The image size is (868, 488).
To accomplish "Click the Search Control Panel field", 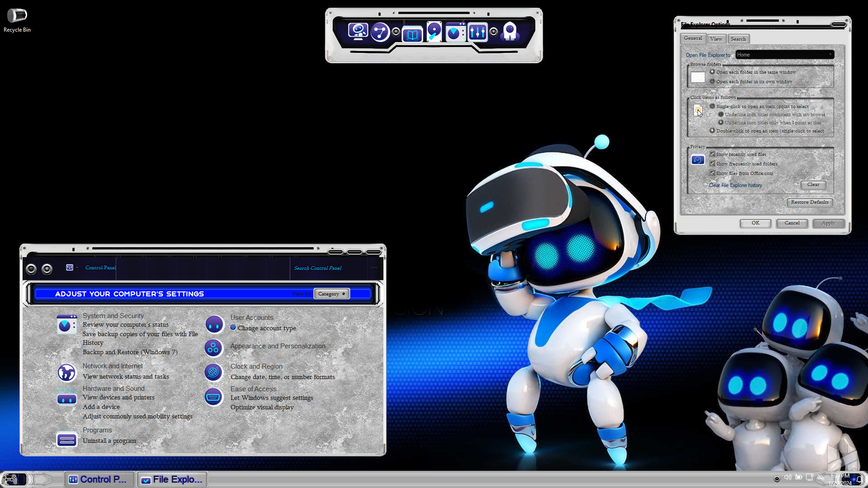I will (x=330, y=268).
